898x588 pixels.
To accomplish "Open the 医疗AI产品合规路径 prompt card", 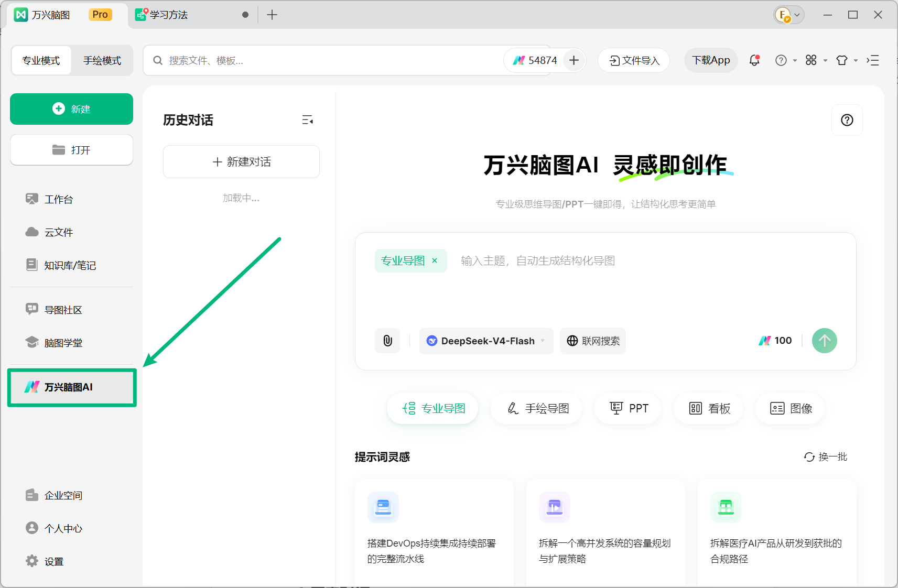I will 777,531.
